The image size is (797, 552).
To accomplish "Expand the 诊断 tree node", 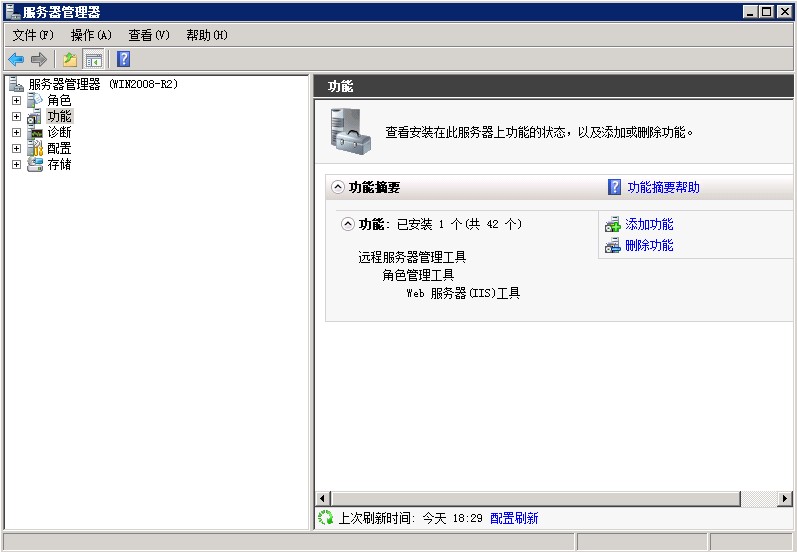I will pos(16,133).
